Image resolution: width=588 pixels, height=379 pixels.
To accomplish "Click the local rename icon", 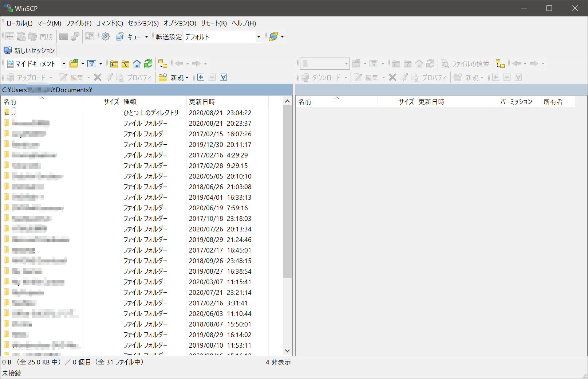I will tap(109, 77).
